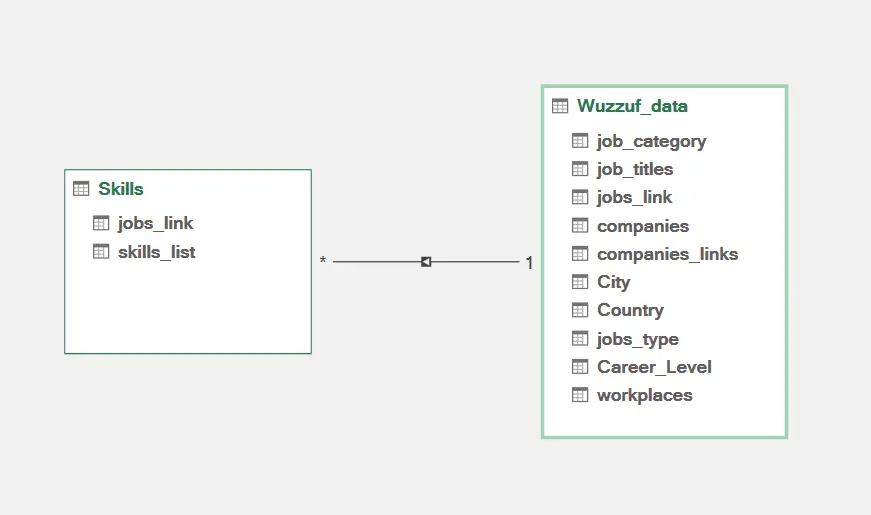Select the City field
The height and width of the screenshot is (515, 871).
pyautogui.click(x=613, y=282)
